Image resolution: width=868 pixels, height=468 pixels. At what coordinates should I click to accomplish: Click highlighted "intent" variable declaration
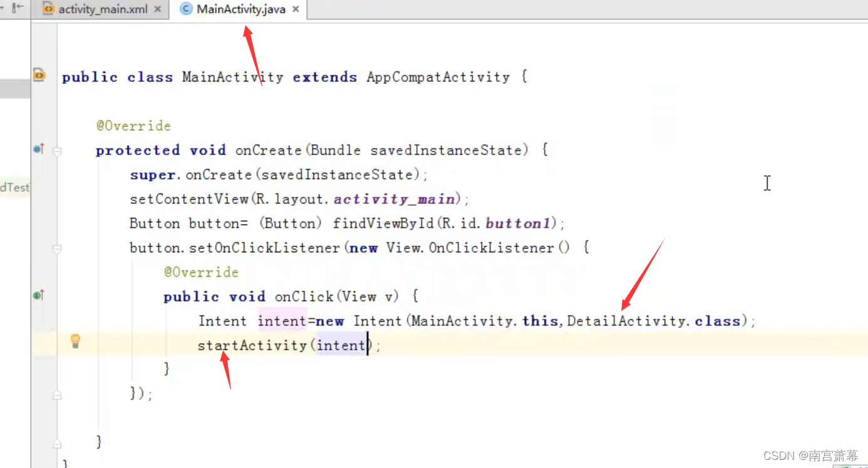point(282,321)
